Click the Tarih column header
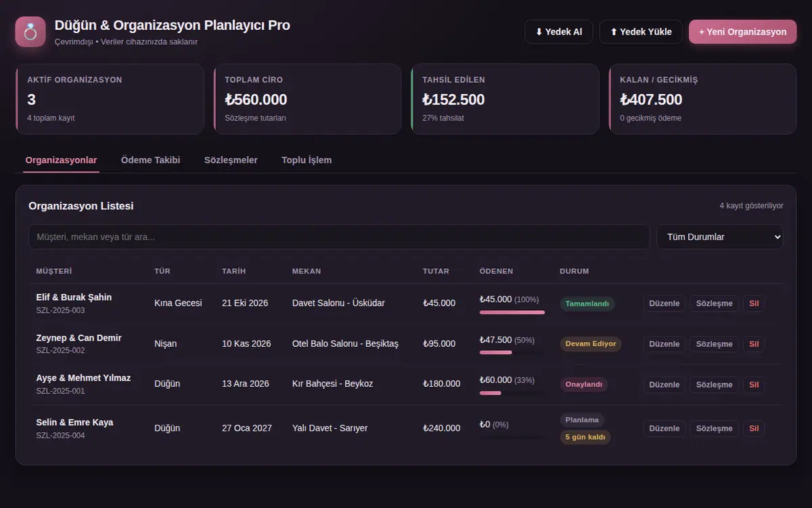 (x=233, y=271)
